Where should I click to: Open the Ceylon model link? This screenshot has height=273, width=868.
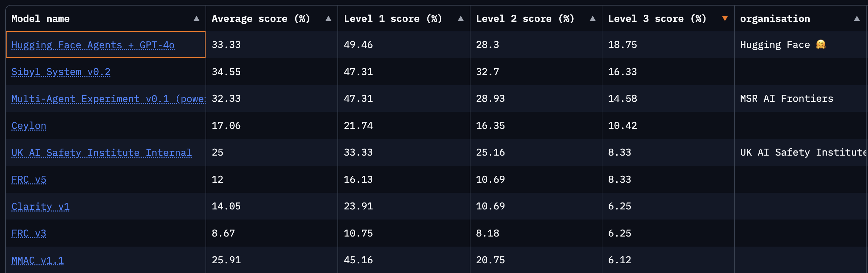(29, 125)
